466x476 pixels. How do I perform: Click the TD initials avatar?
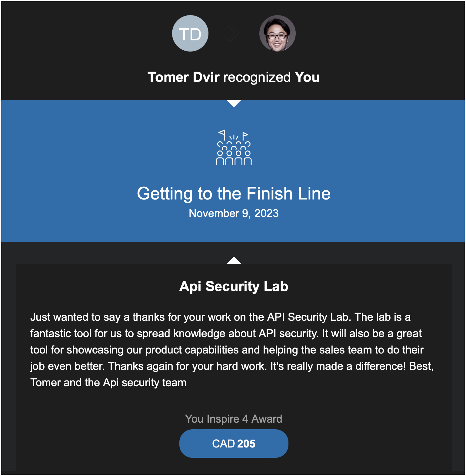190,33
